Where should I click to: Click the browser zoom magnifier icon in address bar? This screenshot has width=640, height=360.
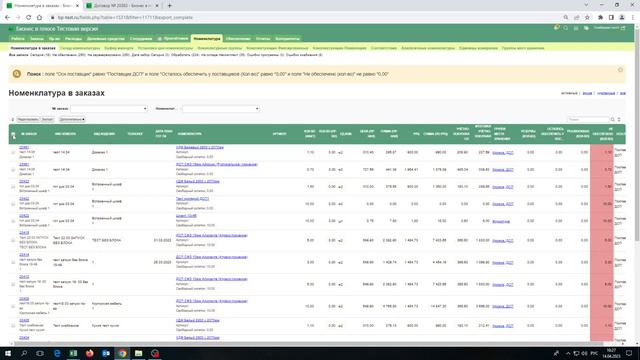[566, 18]
